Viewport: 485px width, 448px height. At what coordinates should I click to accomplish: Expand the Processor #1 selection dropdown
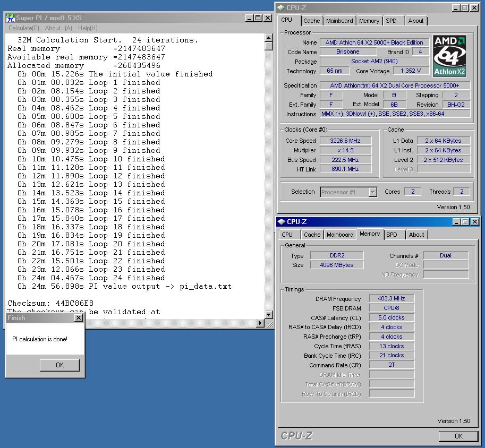click(373, 192)
